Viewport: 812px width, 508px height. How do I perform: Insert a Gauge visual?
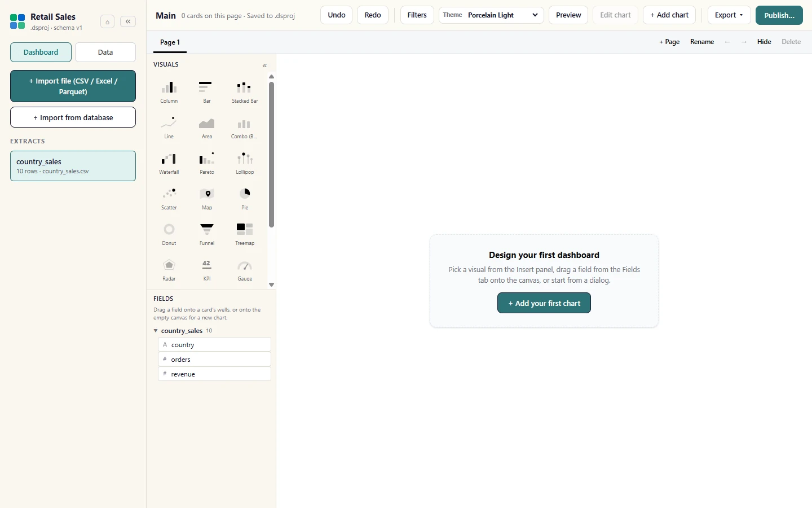[x=245, y=270]
